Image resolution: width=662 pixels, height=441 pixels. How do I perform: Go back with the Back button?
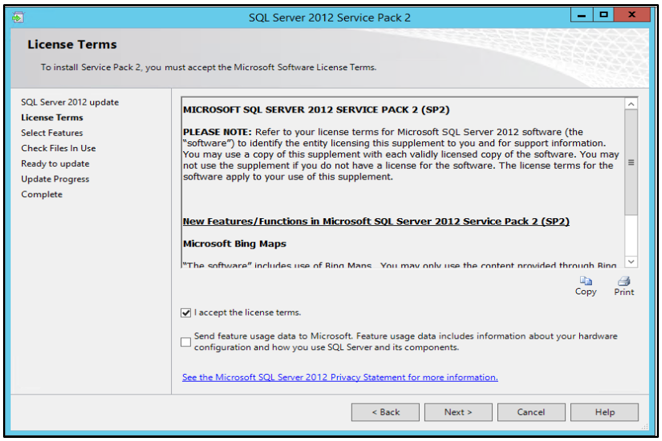(385, 412)
